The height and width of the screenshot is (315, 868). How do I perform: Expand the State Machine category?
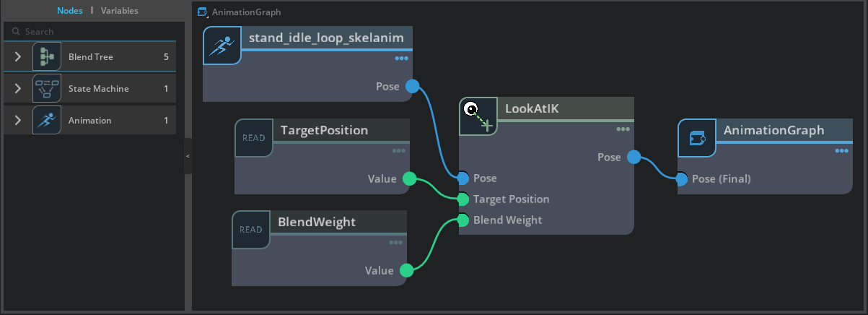click(x=18, y=89)
